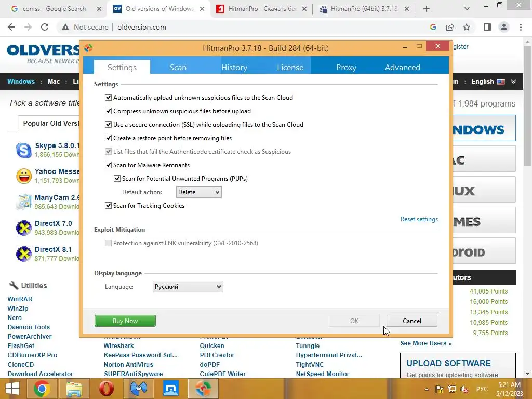Screen dimensions: 532x399
Task: Switch to License tab
Action: [290, 67]
